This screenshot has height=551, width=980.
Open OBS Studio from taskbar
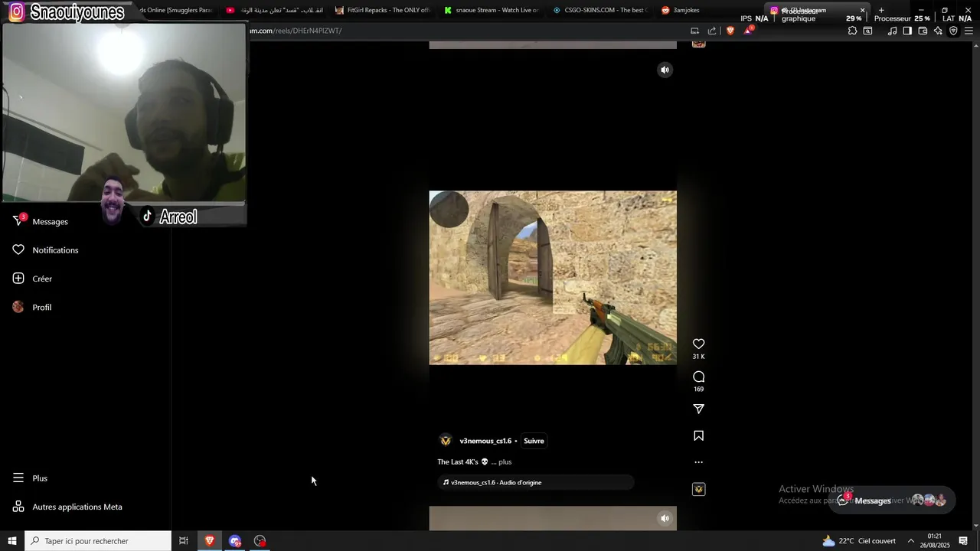[x=260, y=541]
